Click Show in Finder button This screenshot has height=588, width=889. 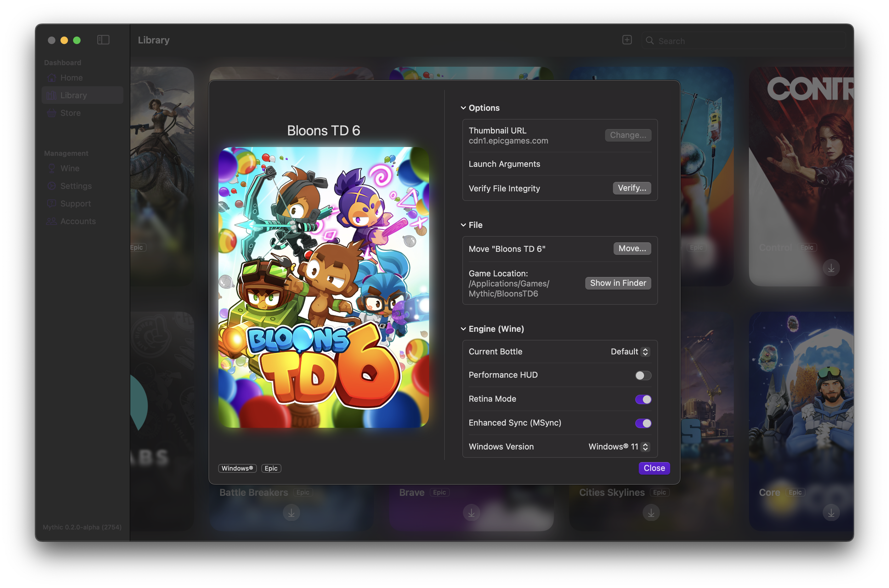point(618,283)
